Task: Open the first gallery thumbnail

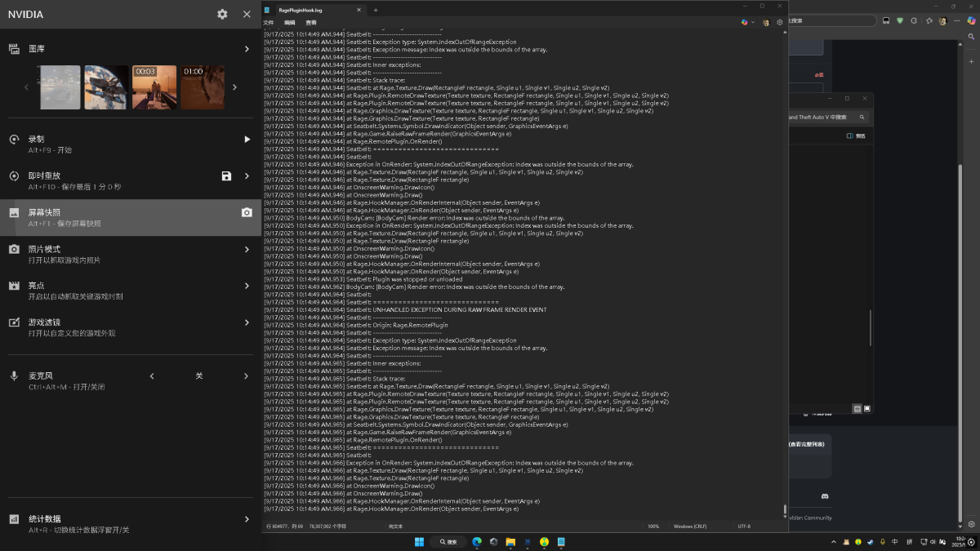Action: click(60, 87)
